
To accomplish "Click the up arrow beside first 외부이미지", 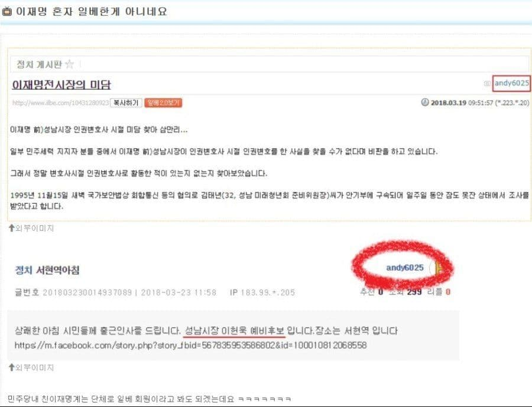I will click(12, 228).
